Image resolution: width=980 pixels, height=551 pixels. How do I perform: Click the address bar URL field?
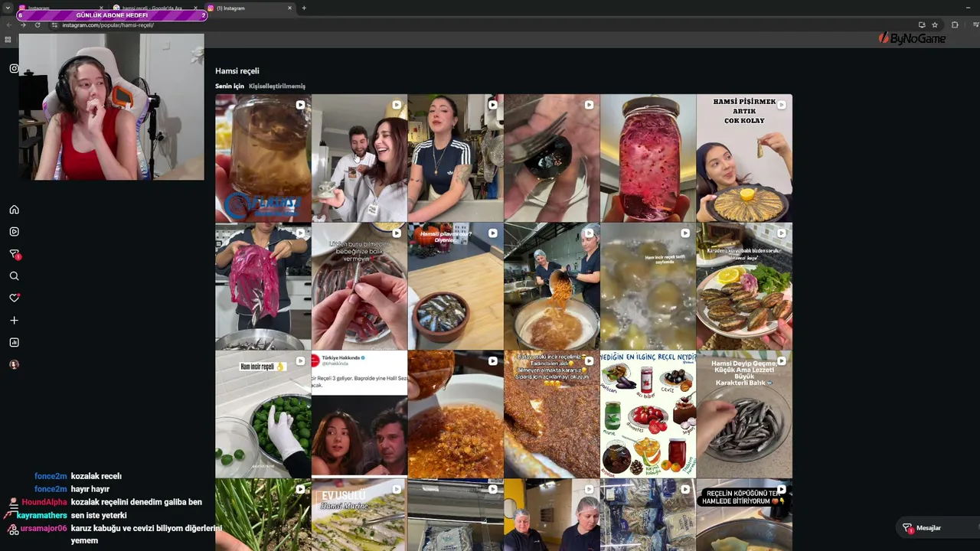coord(482,25)
